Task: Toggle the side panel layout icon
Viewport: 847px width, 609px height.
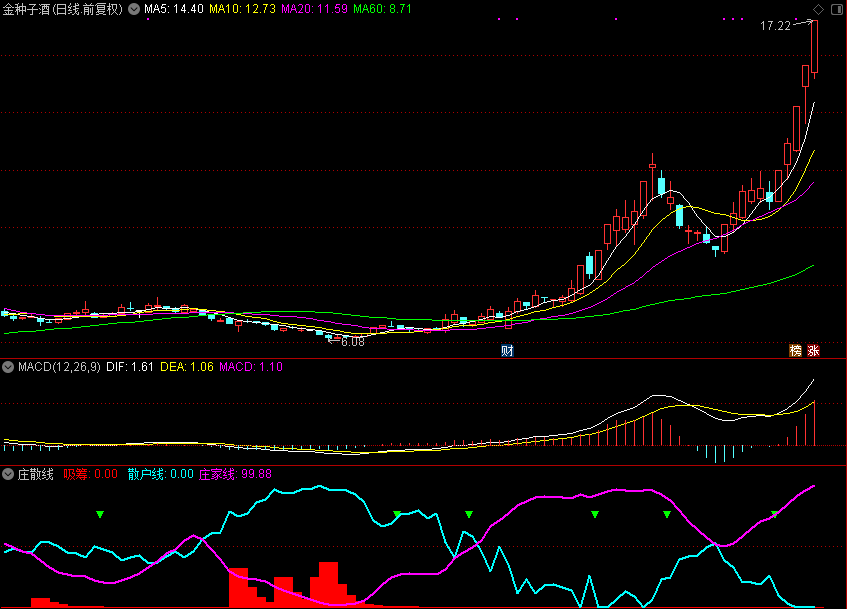Action: tap(836, 8)
